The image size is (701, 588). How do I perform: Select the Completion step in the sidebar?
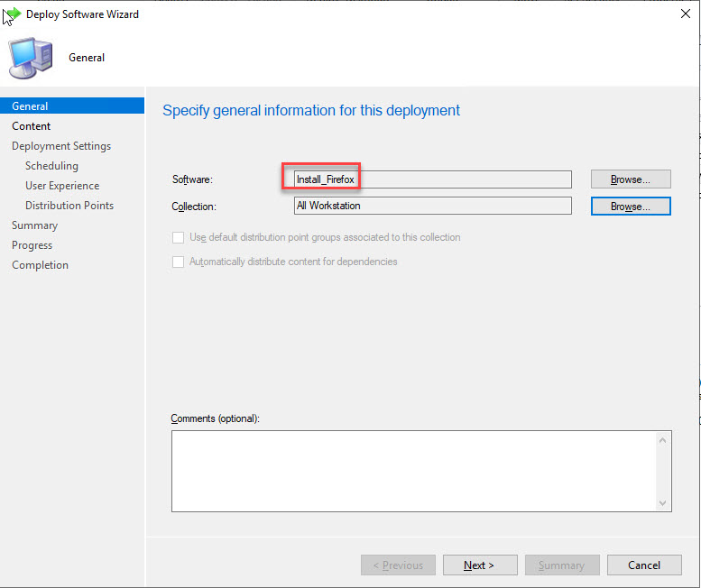(40, 265)
